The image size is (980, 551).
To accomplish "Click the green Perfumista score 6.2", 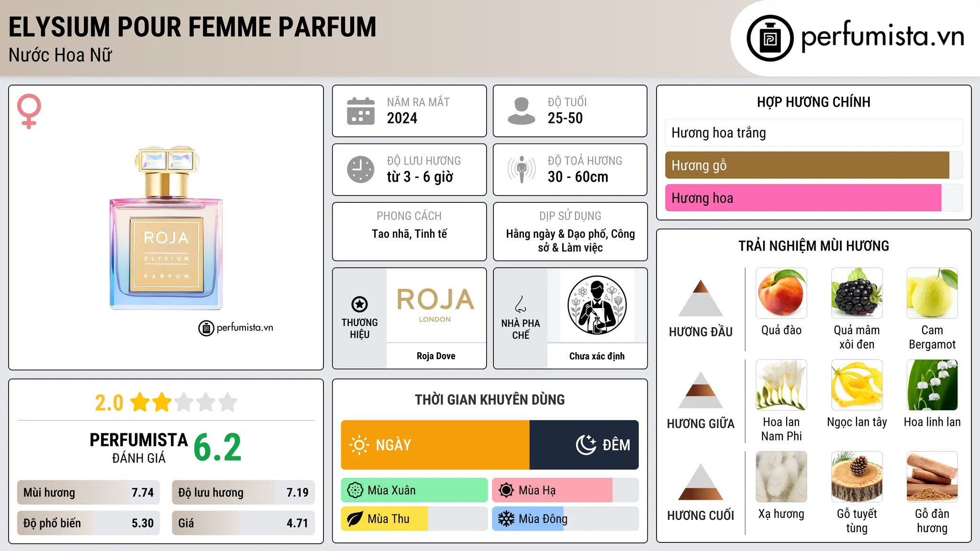I will click(x=218, y=448).
